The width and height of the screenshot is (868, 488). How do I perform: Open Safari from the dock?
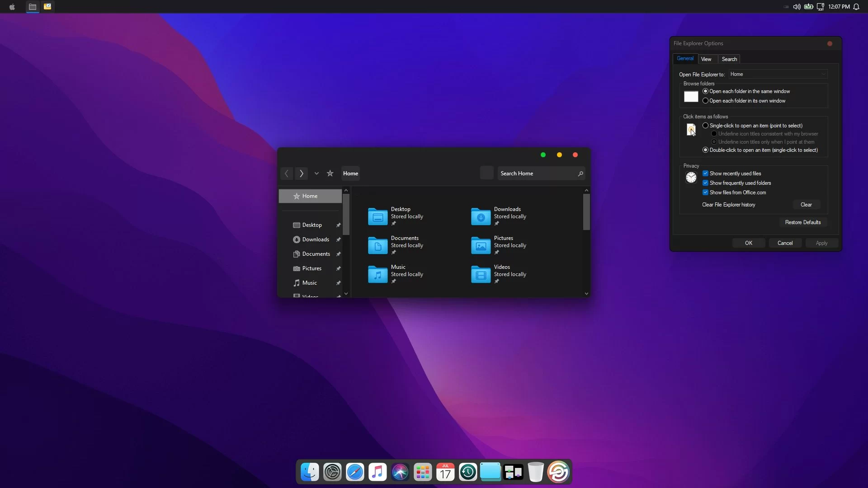355,472
